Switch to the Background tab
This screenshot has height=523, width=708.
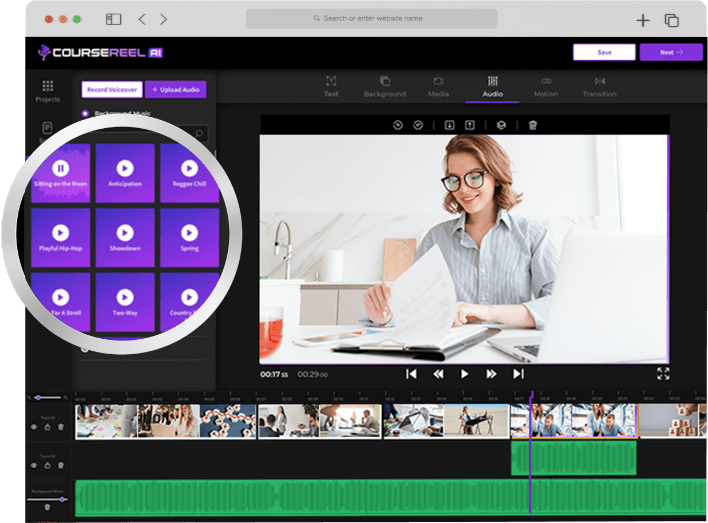(x=385, y=87)
